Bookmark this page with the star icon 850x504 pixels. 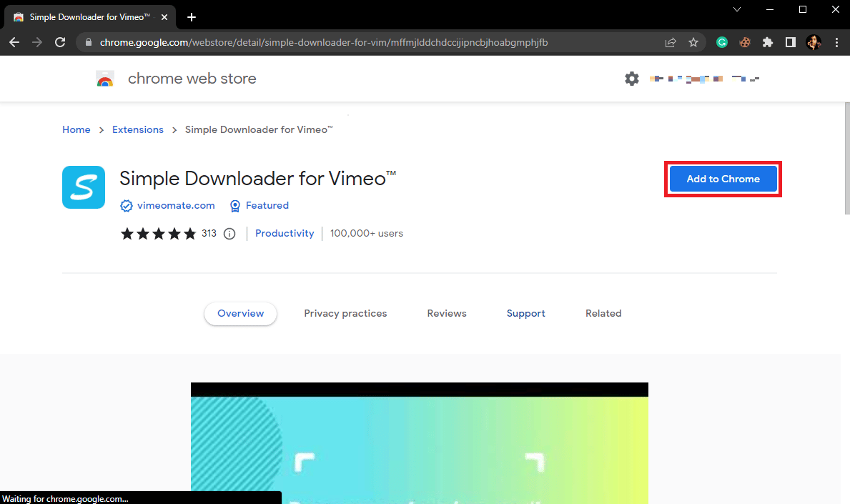[693, 42]
